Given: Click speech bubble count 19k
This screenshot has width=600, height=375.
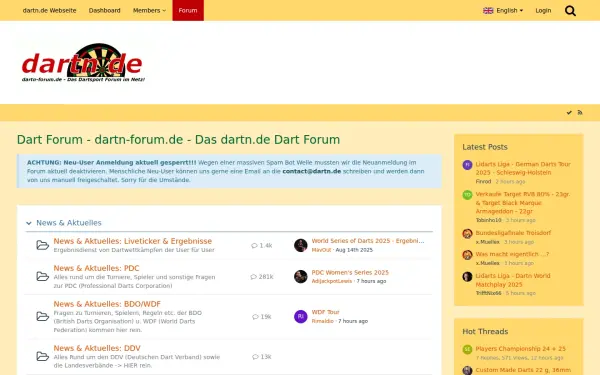Looking at the screenshot, I should [x=262, y=316].
